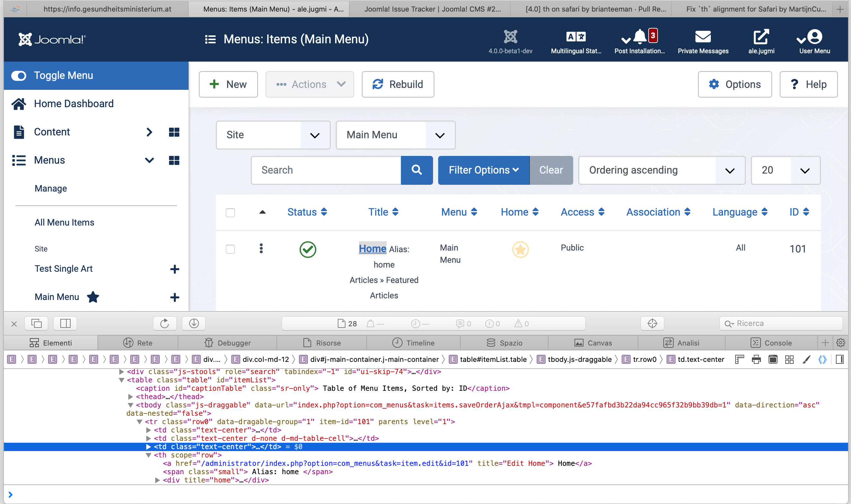
Task: Open the Actions dropdown
Action: (x=310, y=84)
